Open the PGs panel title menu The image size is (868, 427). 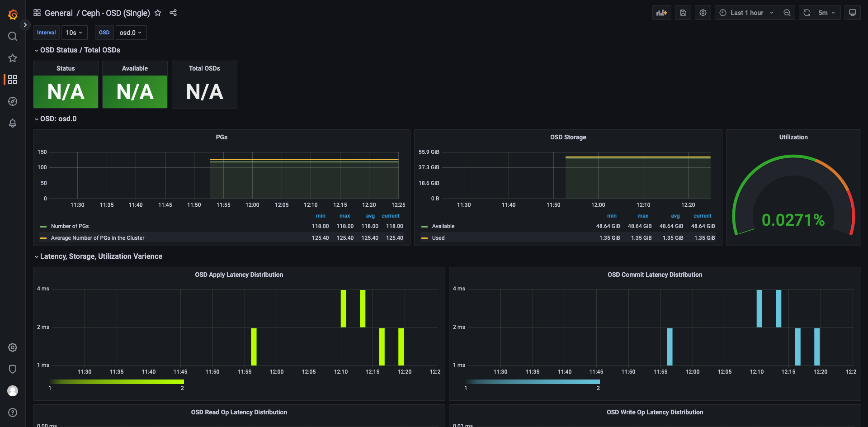[x=222, y=137]
